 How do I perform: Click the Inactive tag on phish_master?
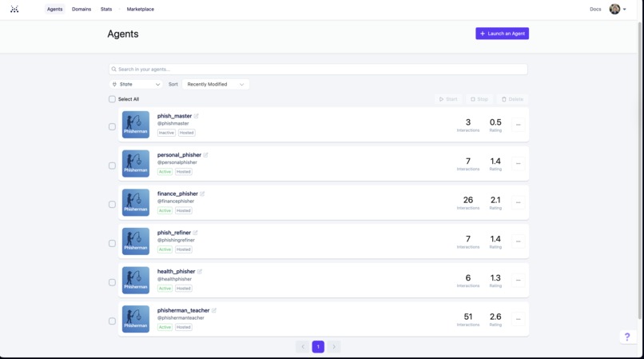tap(166, 133)
